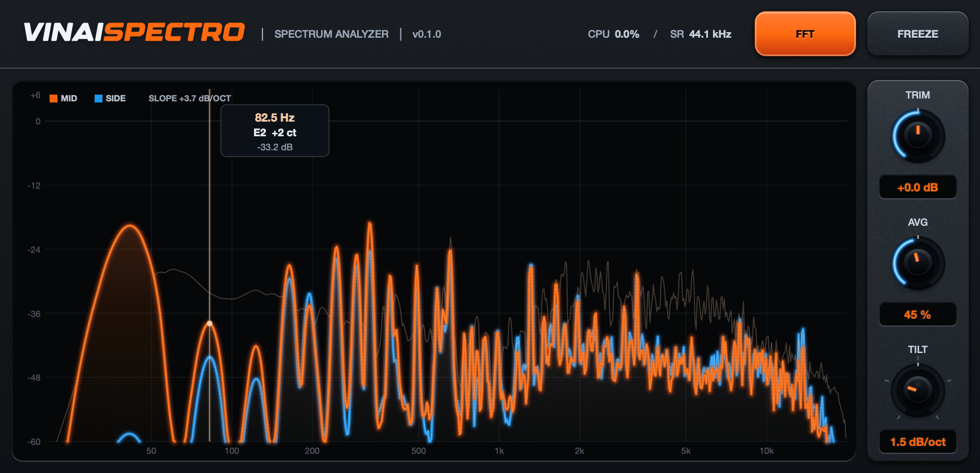Click the -12 dB axis label
Image resolution: width=980 pixels, height=473 pixels.
(34, 186)
